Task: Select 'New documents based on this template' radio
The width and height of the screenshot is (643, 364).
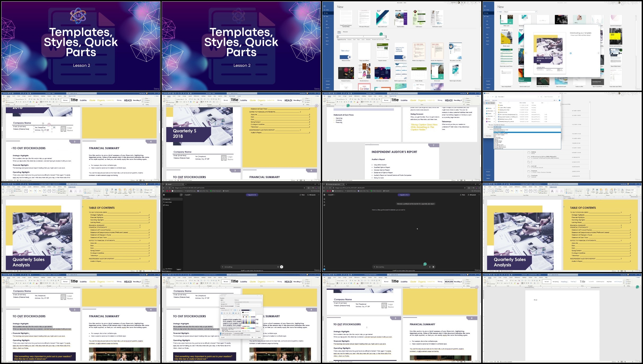Action: pos(233,335)
